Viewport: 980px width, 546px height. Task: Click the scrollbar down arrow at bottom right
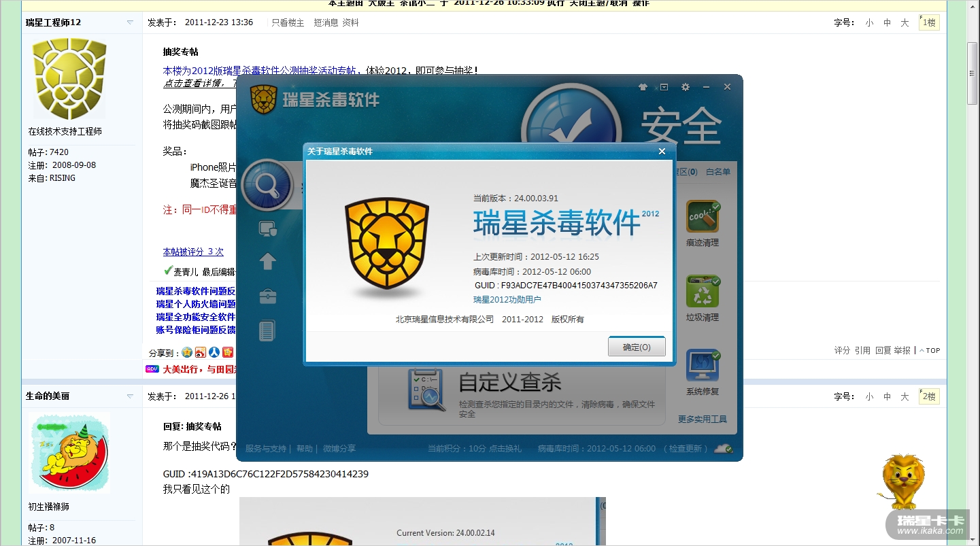click(x=973, y=540)
